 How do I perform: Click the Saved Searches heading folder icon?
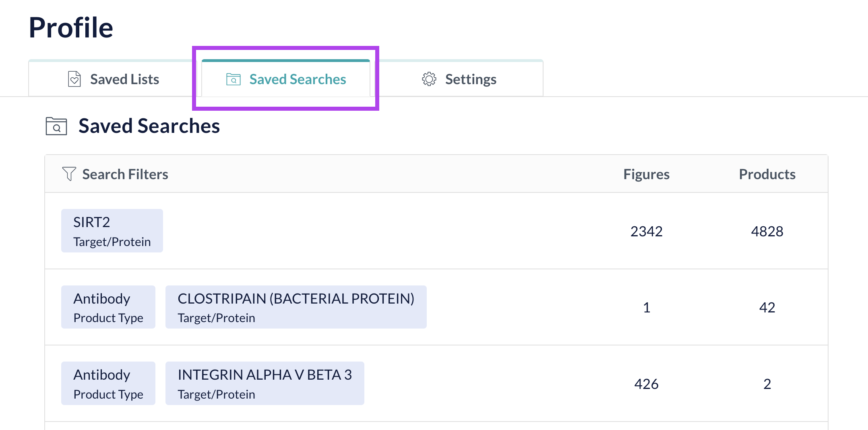tap(56, 126)
